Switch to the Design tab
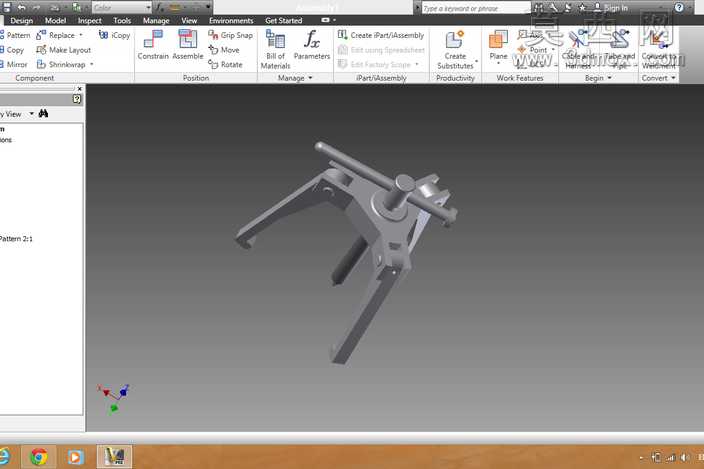Image resolution: width=704 pixels, height=469 pixels. click(22, 21)
